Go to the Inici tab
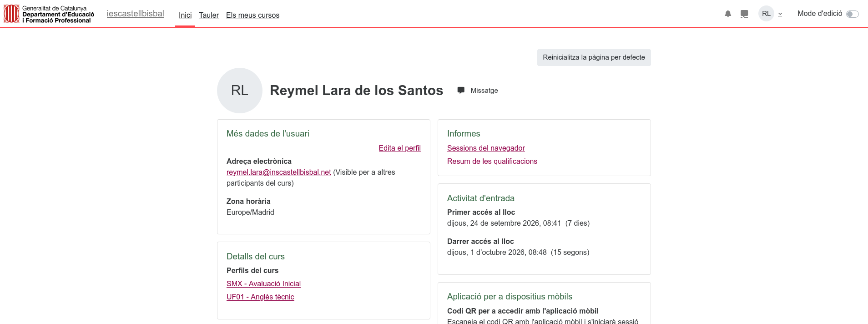 pos(185,15)
